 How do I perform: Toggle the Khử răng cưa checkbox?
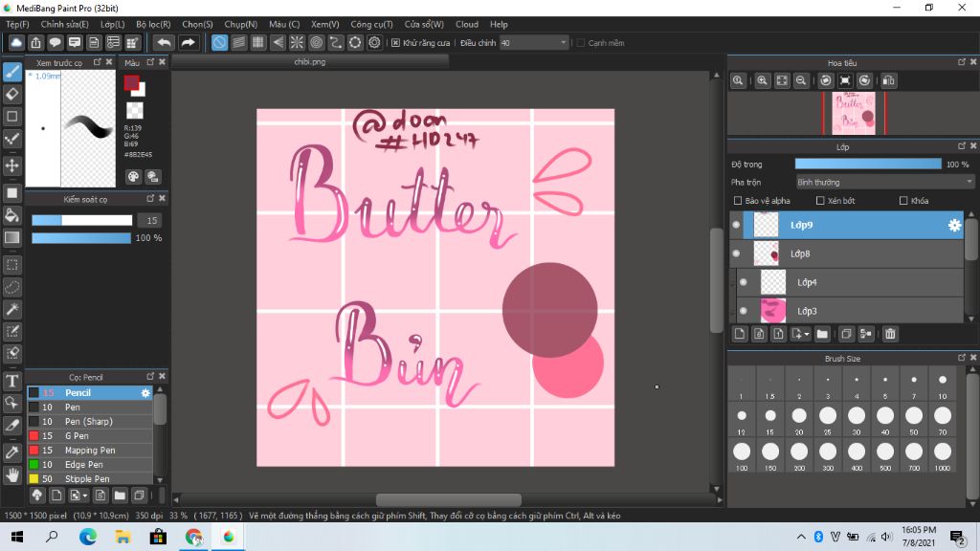click(396, 43)
